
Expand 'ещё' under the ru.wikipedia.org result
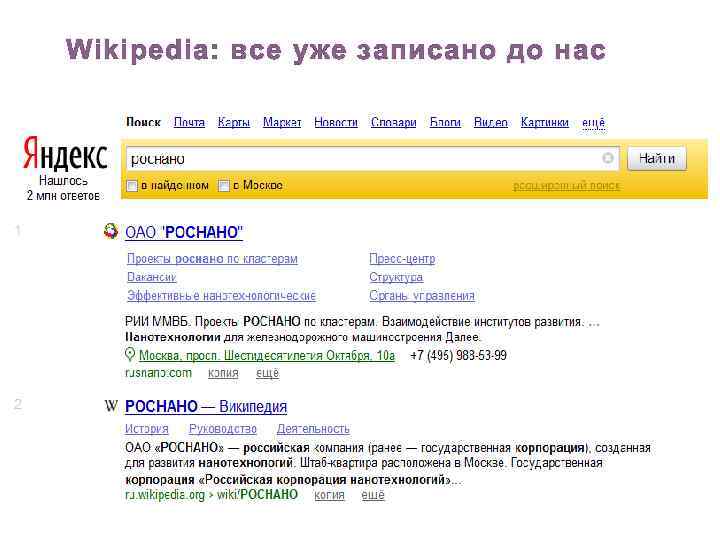(x=373, y=495)
